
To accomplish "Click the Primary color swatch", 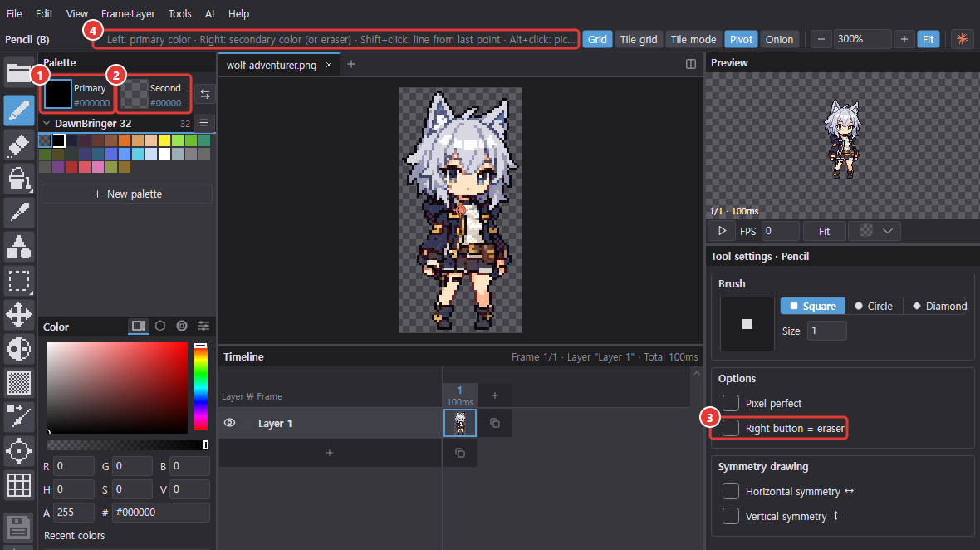I will 58,95.
